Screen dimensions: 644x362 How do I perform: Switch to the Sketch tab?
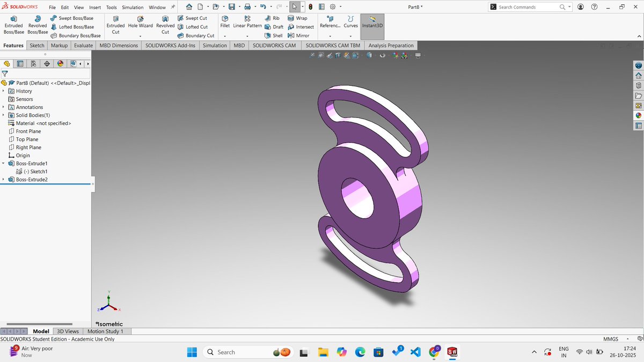pyautogui.click(x=37, y=46)
